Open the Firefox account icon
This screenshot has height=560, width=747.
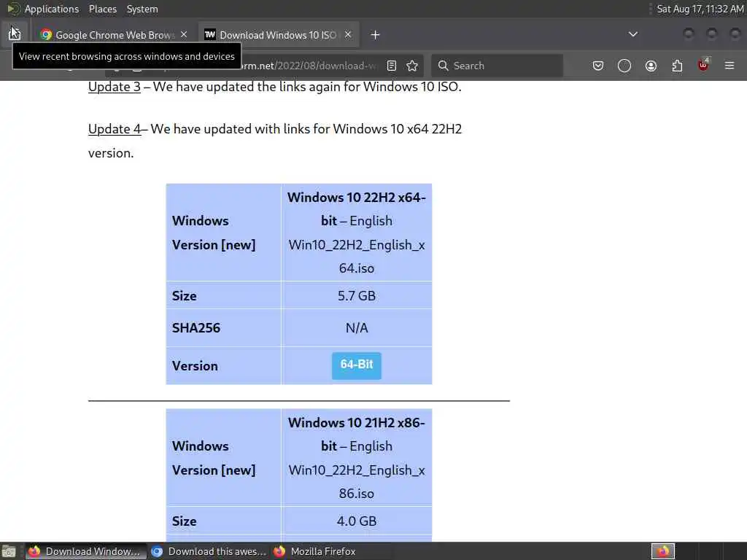651,66
